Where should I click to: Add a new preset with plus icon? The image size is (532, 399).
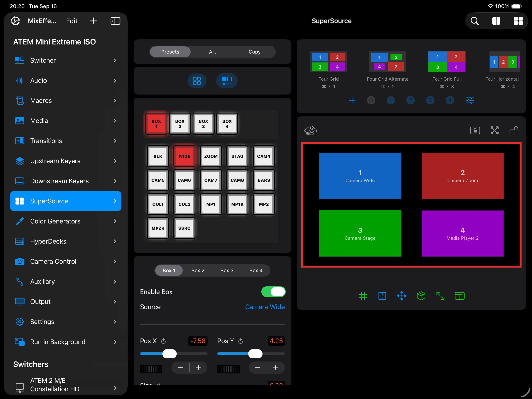click(x=352, y=100)
